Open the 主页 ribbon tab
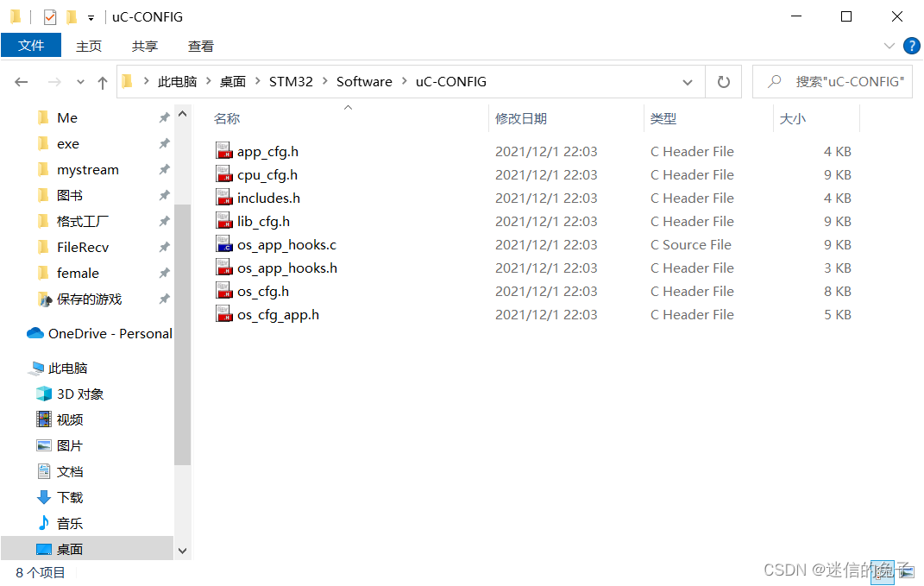This screenshot has height=586, width=924. (89, 46)
